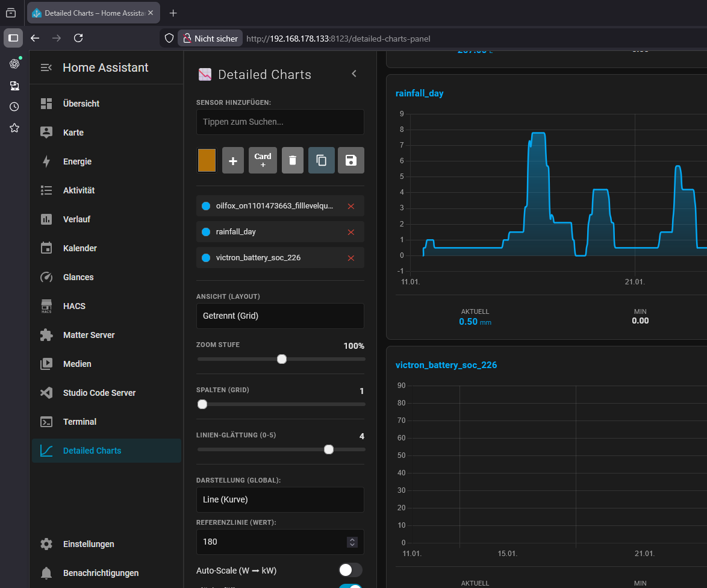Collapse the Home Assistant sidebar menu icon

pos(46,67)
